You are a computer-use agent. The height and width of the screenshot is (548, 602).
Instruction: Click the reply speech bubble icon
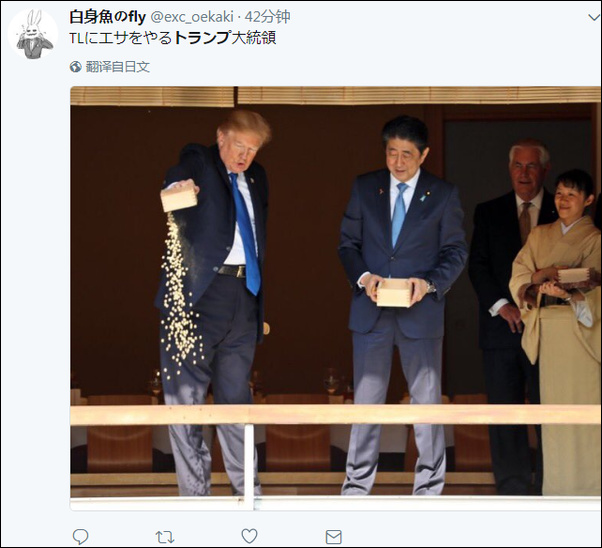click(x=80, y=536)
